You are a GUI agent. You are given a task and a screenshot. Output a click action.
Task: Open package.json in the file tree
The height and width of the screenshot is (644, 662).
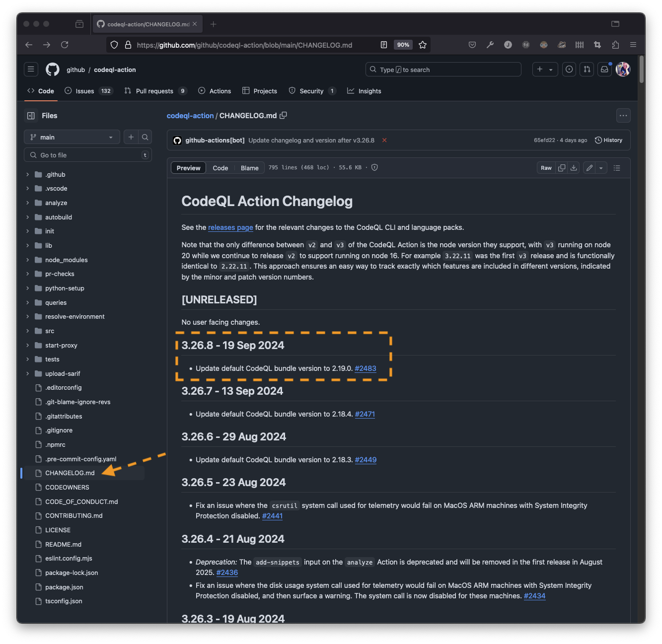click(x=64, y=587)
